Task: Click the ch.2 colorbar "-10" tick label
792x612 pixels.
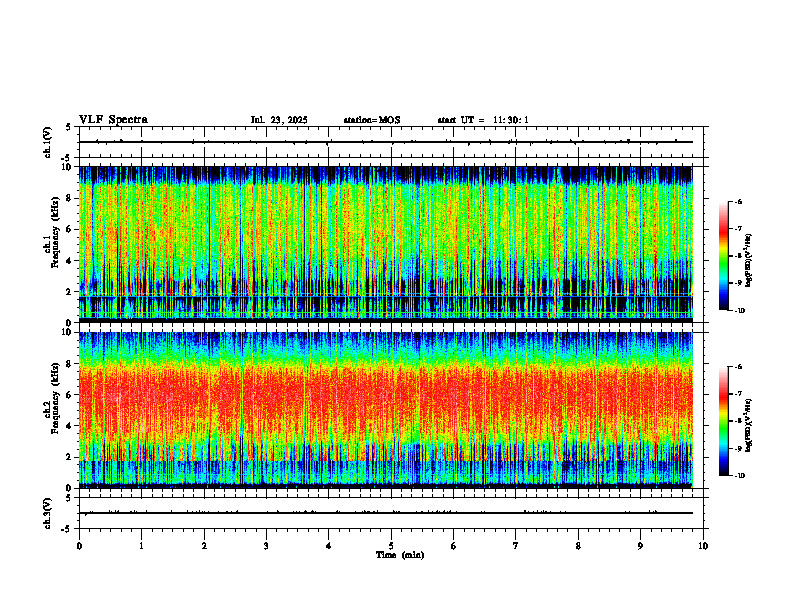Action: [739, 476]
